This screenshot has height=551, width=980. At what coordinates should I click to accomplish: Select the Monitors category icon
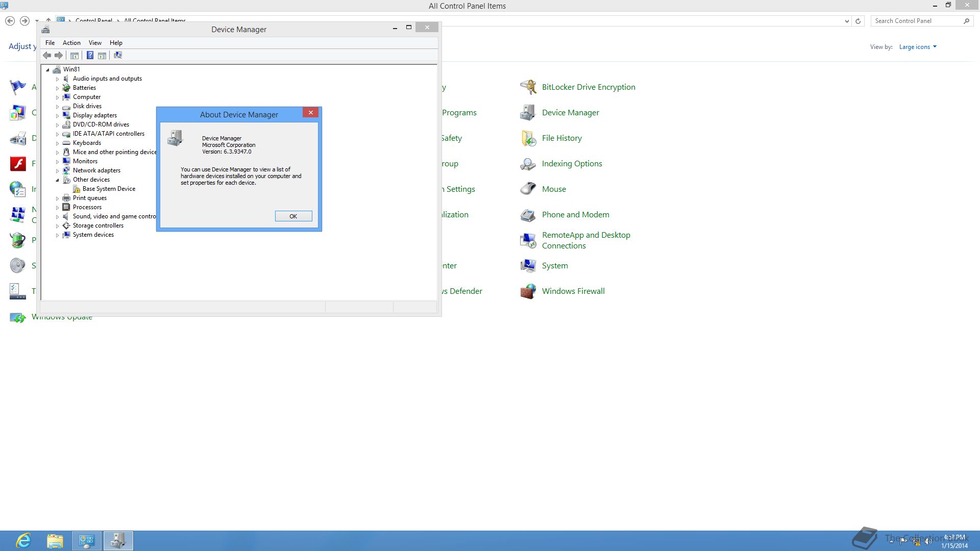click(x=66, y=161)
